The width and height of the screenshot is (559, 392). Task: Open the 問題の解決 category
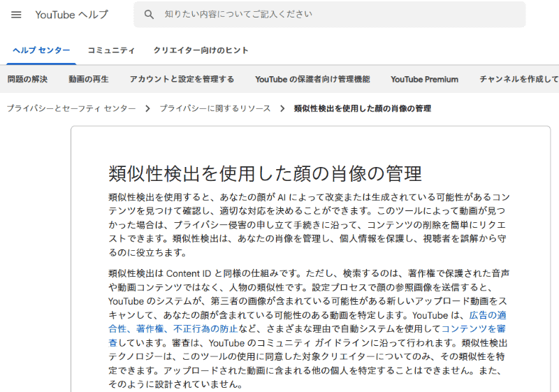click(27, 79)
